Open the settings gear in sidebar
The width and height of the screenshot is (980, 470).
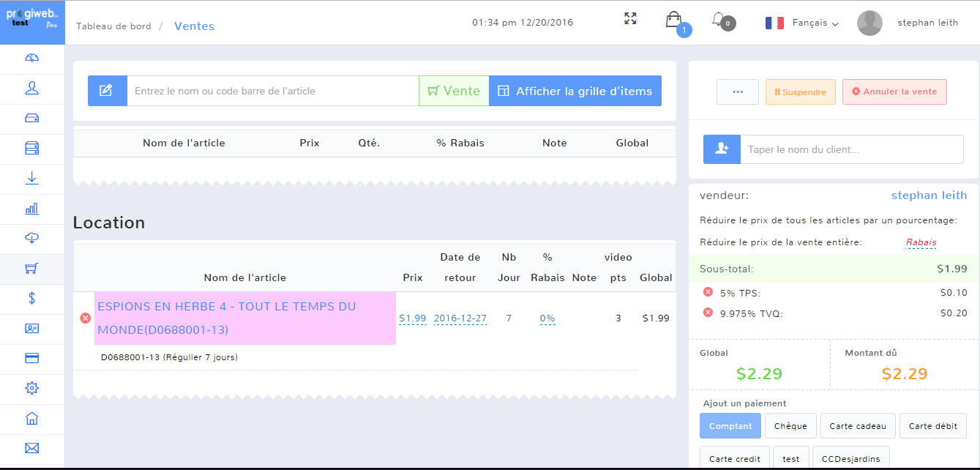tap(32, 388)
